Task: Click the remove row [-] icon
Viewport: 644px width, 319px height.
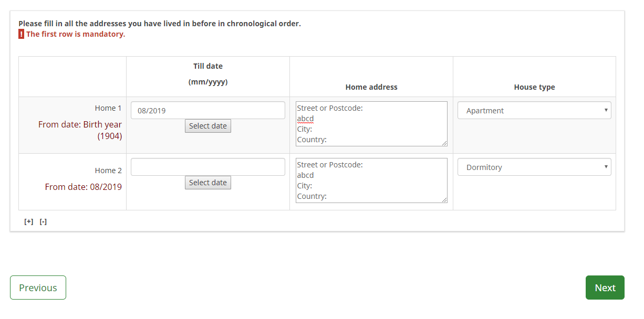Action: (43, 221)
